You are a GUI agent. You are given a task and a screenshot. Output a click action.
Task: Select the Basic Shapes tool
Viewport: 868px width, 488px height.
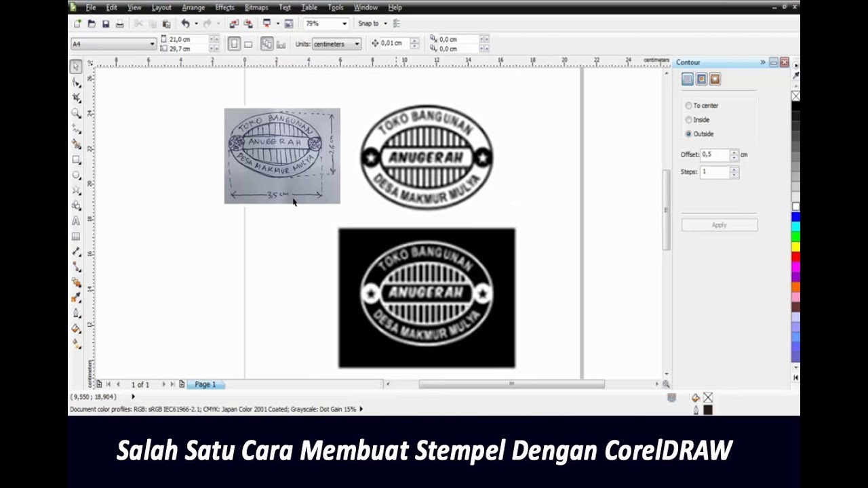pos(76,206)
